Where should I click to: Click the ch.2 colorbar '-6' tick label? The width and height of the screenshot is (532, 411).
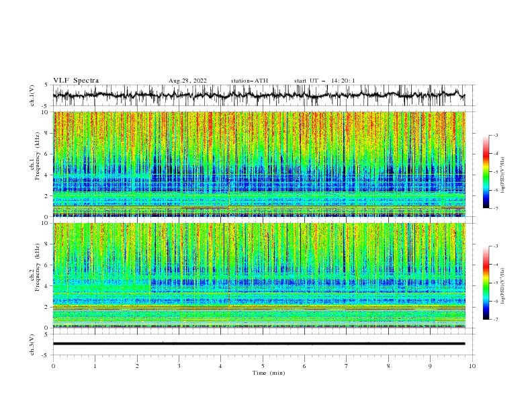[495, 301]
